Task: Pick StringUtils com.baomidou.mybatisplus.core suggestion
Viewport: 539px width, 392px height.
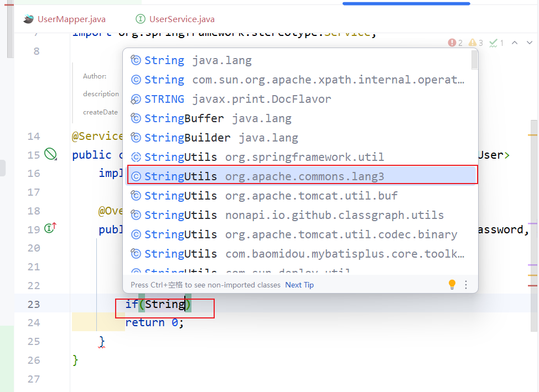Action: [300, 254]
